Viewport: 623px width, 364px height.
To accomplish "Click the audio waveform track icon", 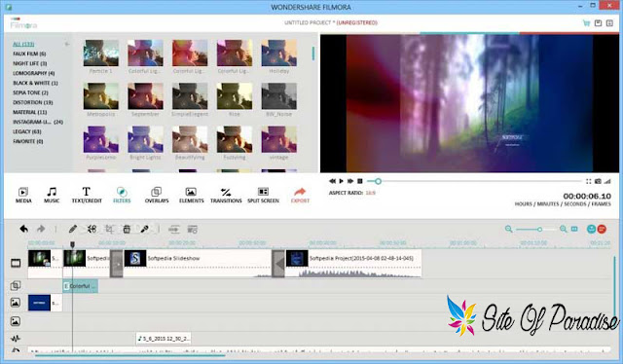I will 16,339.
